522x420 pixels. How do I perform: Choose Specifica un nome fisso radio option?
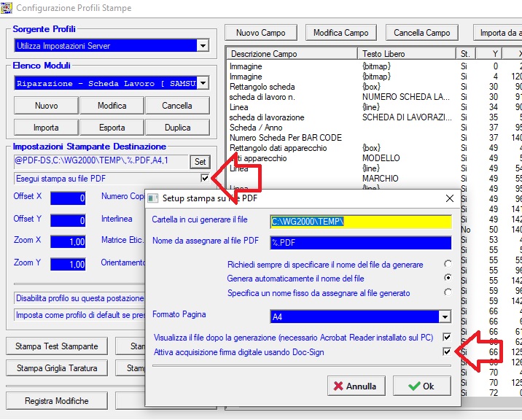click(447, 292)
